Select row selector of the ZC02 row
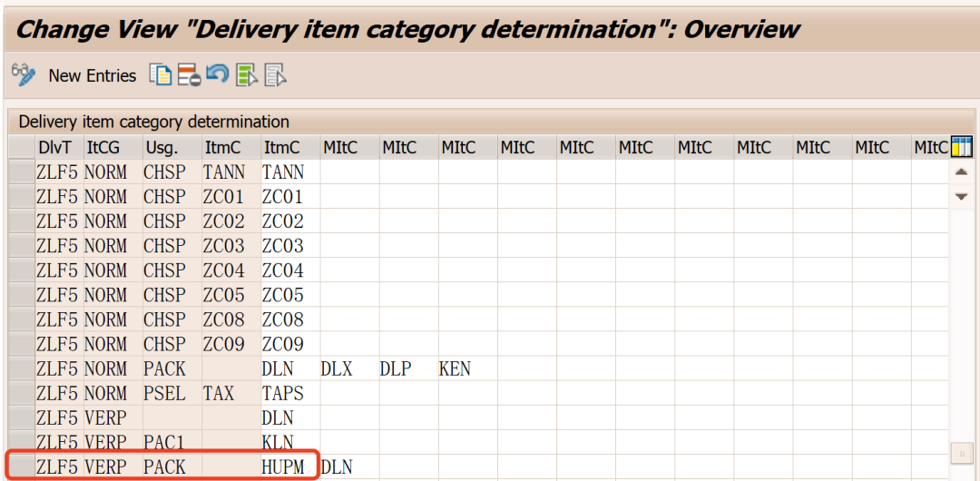This screenshot has height=481, width=980. tap(21, 221)
